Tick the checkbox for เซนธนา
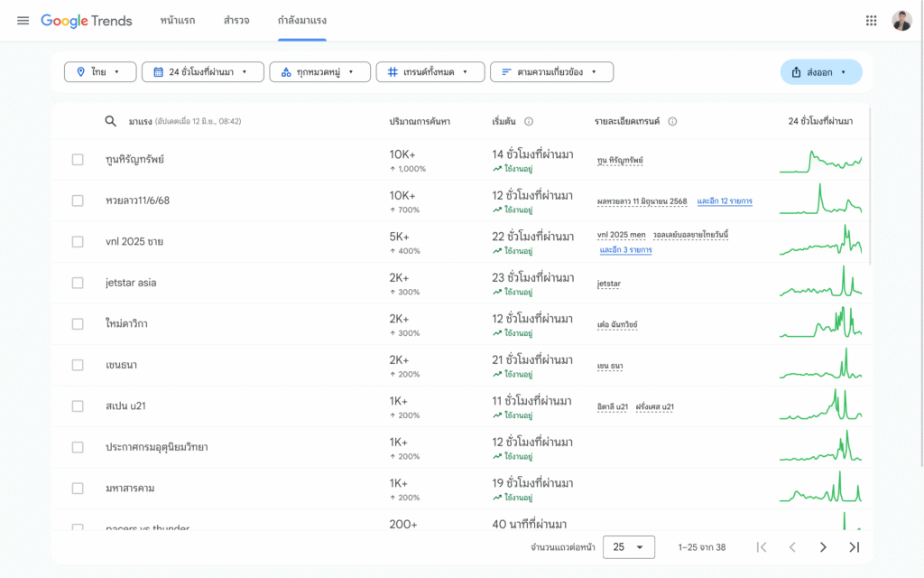The height and width of the screenshot is (578, 924). [78, 365]
